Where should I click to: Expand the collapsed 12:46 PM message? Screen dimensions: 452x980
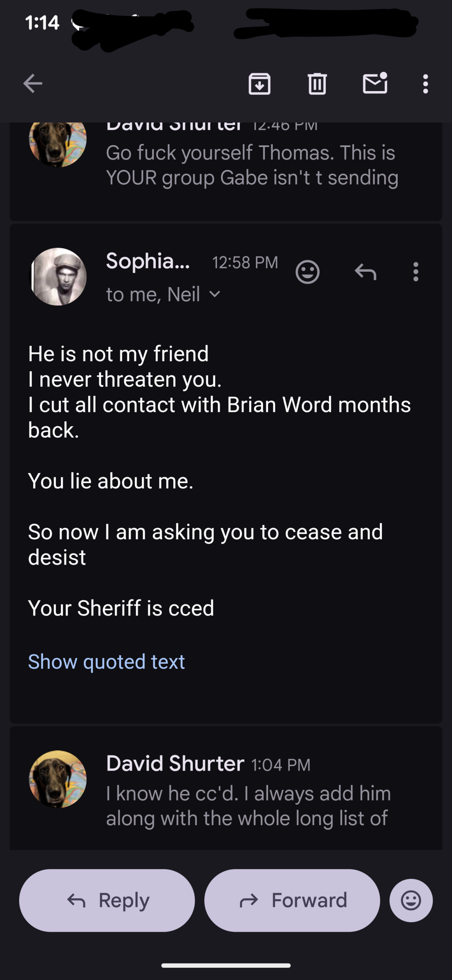[x=252, y=165]
